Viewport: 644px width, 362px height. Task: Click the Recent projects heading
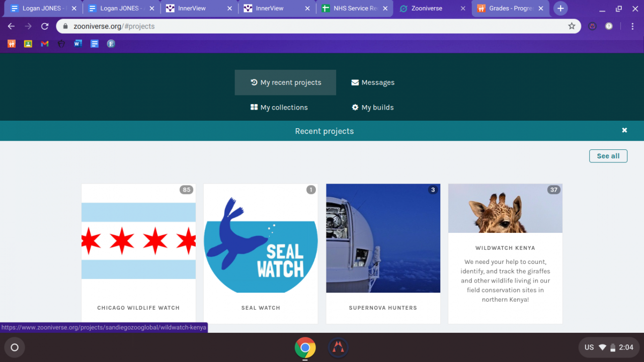click(x=325, y=131)
